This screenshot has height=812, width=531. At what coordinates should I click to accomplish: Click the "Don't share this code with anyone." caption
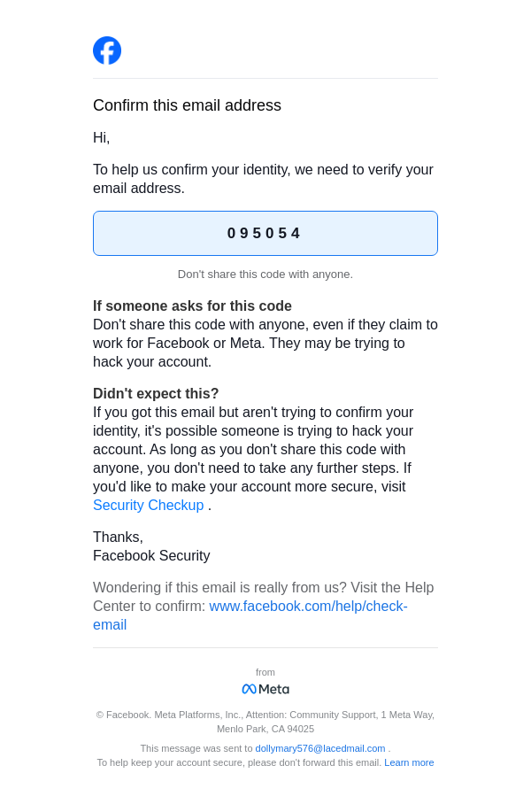click(x=265, y=275)
